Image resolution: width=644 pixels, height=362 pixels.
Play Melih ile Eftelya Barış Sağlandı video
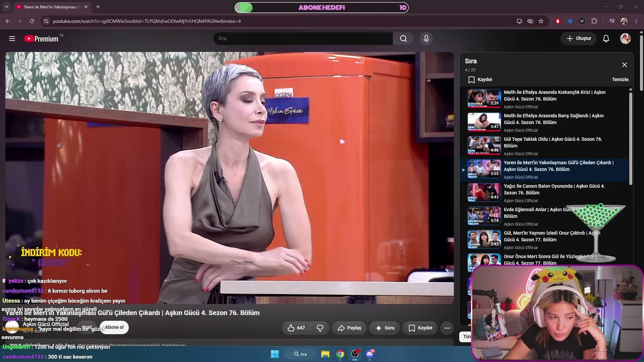point(546,123)
